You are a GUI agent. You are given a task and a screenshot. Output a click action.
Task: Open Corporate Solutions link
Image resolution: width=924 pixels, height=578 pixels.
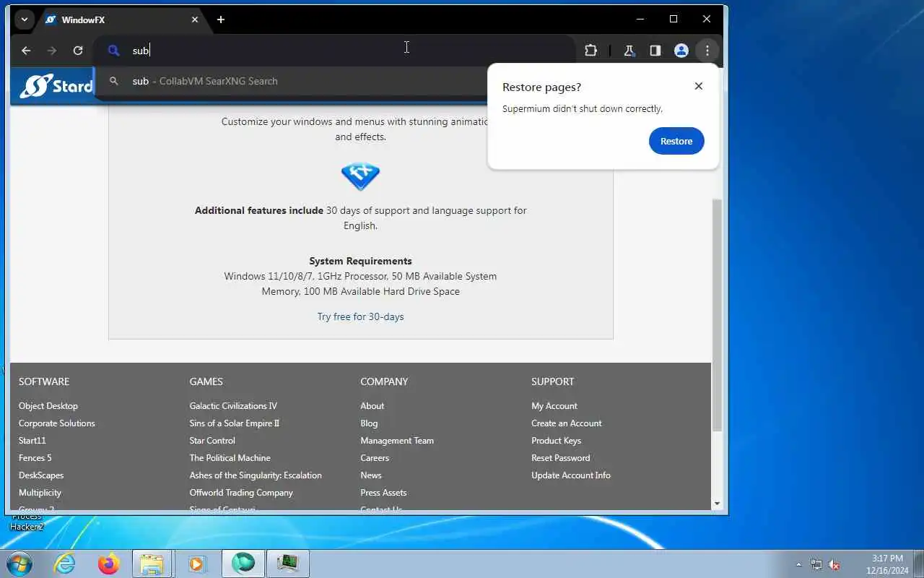57,423
